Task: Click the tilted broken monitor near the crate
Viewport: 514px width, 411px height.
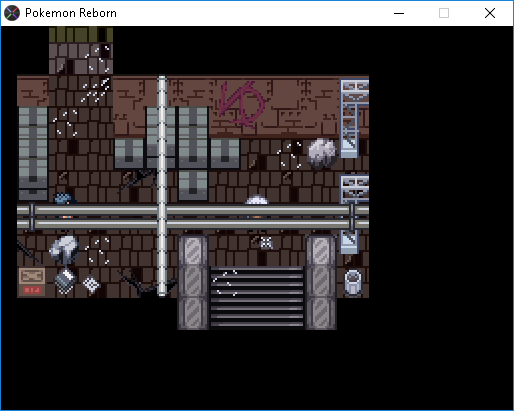Action: [65, 281]
